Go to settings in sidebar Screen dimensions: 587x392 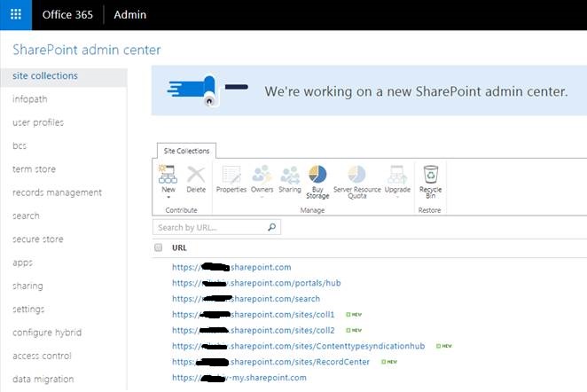pos(28,309)
